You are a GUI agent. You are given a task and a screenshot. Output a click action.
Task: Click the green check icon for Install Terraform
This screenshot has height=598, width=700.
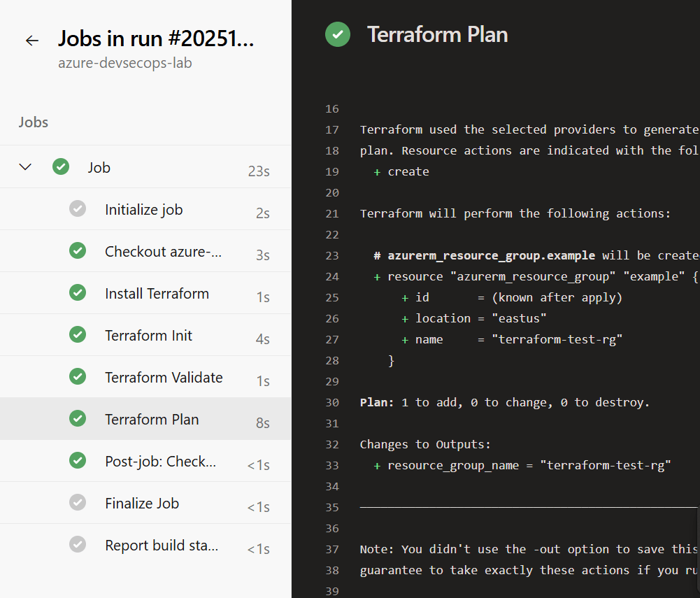pos(78,293)
